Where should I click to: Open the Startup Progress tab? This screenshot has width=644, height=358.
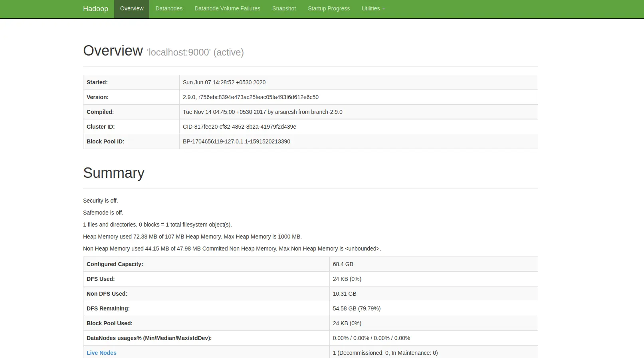(x=329, y=9)
